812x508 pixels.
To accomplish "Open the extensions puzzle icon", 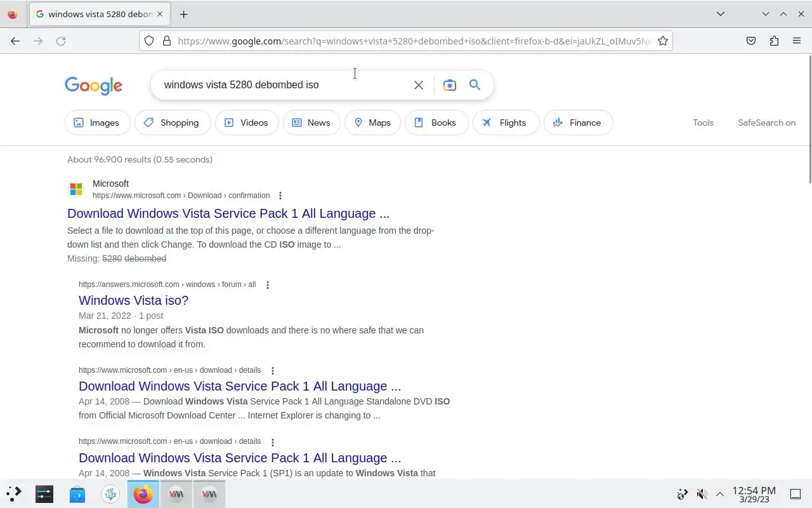I will (x=774, y=41).
